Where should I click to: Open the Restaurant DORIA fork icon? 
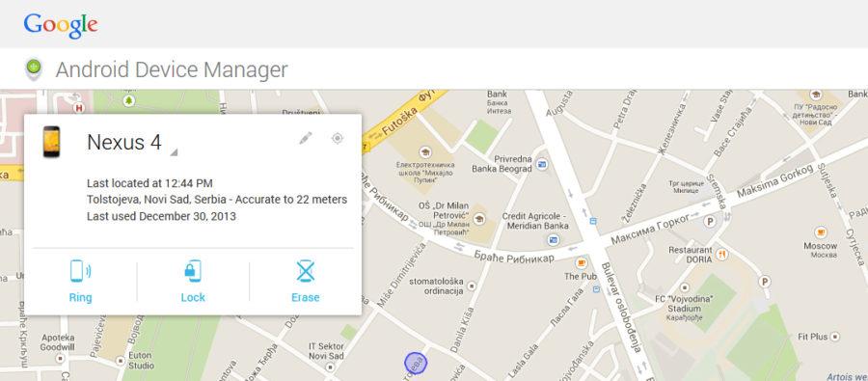[721, 255]
